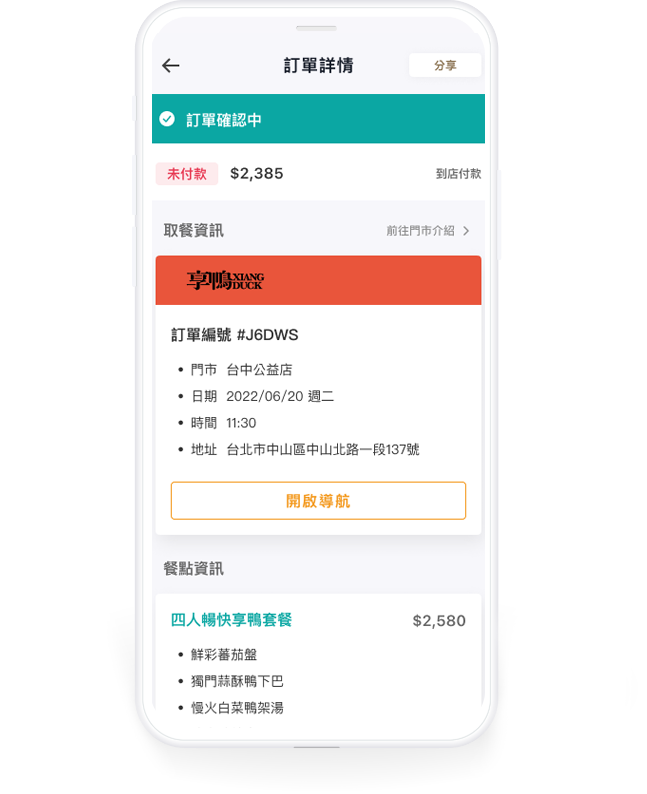Screen dimensions: 647x794
Task: Click the 未付款 unpaid badge
Action: [187, 174]
